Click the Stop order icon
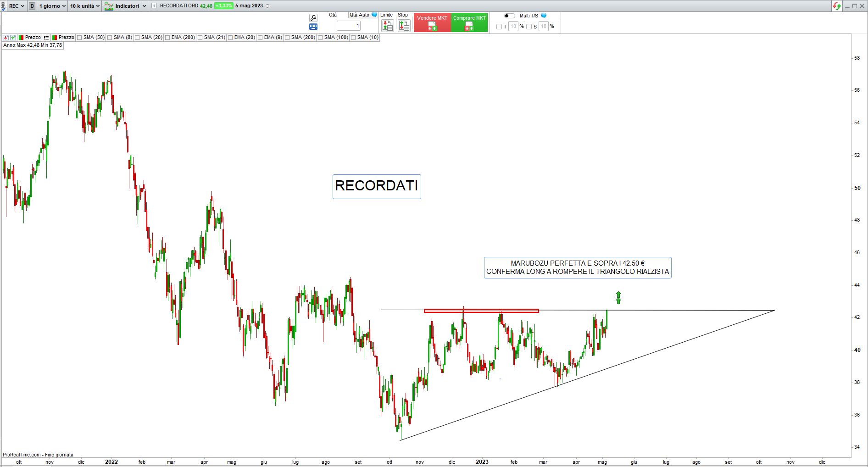The image size is (868, 467). tap(404, 26)
